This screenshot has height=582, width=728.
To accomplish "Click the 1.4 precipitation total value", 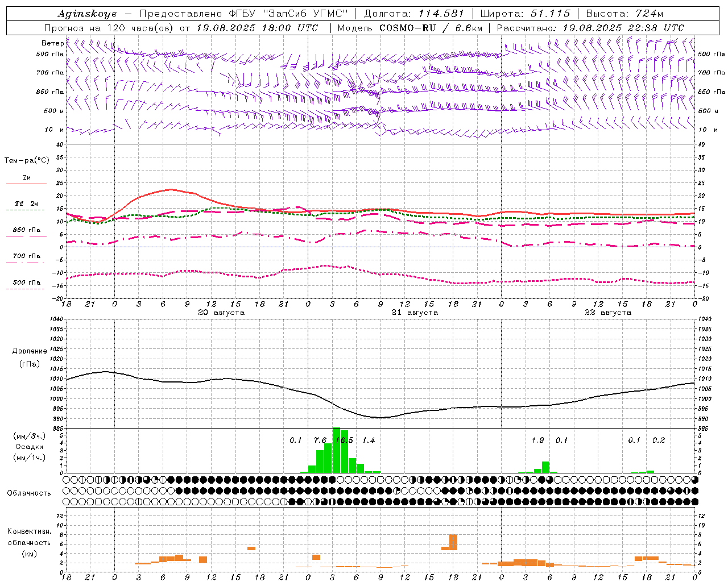I will tap(369, 440).
